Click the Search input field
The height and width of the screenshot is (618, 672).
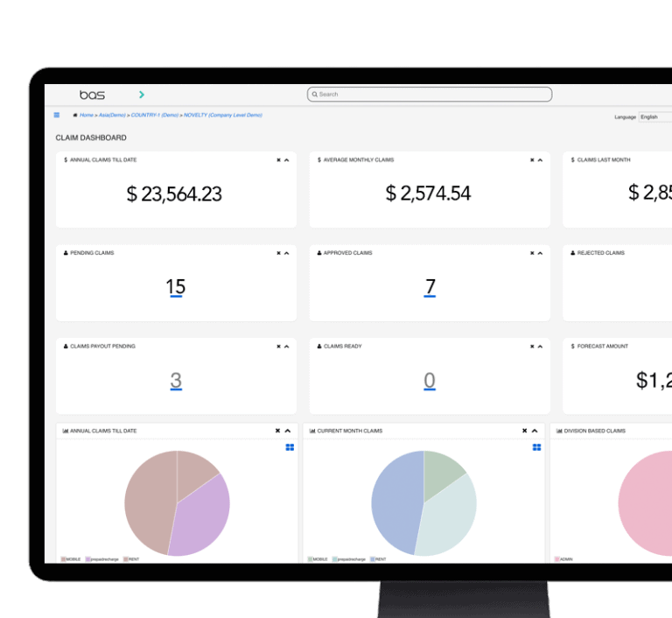[x=430, y=95]
